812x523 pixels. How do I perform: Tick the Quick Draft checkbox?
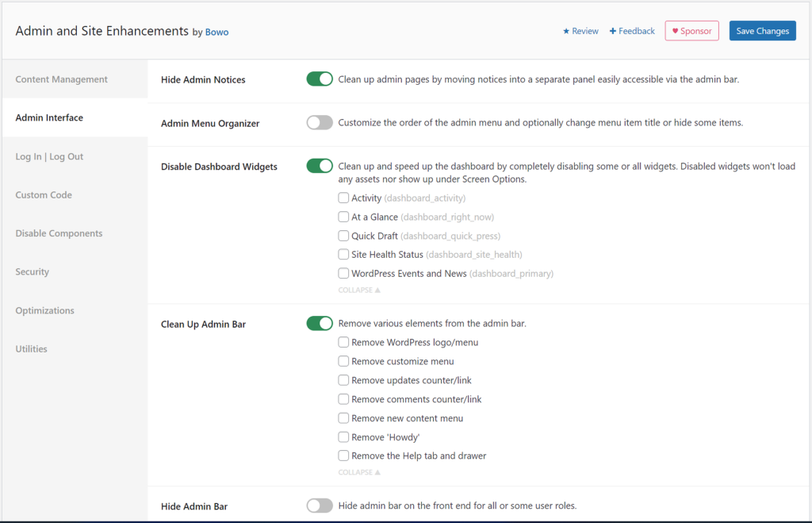[x=343, y=236]
